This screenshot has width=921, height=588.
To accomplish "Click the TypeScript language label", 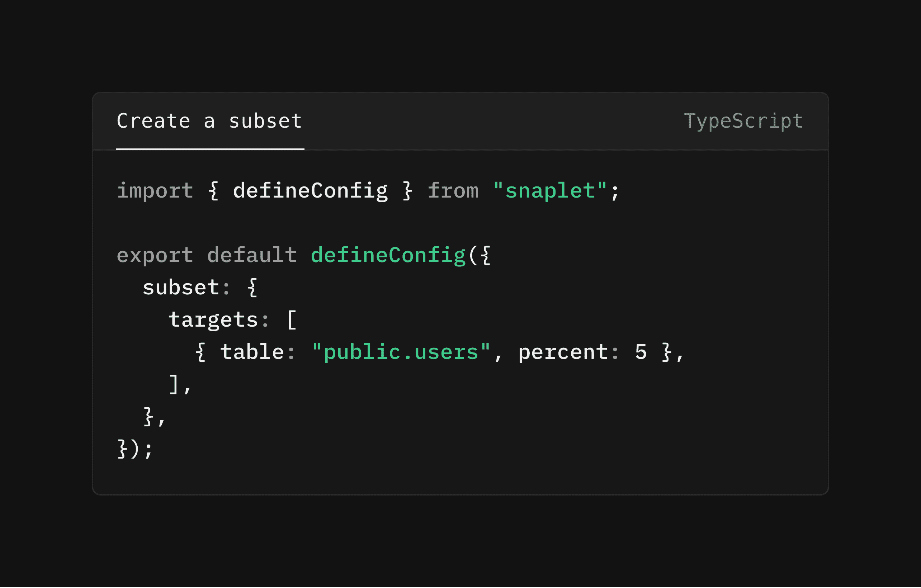I will click(x=743, y=122).
